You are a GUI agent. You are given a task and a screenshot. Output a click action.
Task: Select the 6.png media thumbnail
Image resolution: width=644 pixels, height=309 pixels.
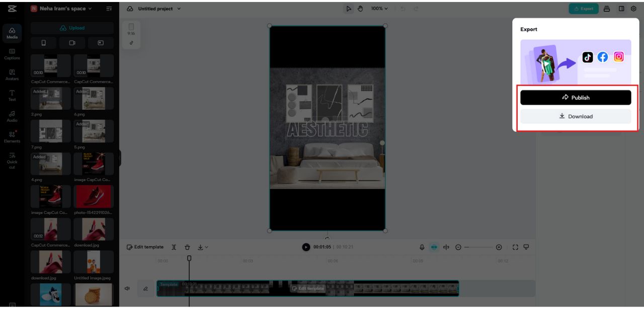point(94,99)
